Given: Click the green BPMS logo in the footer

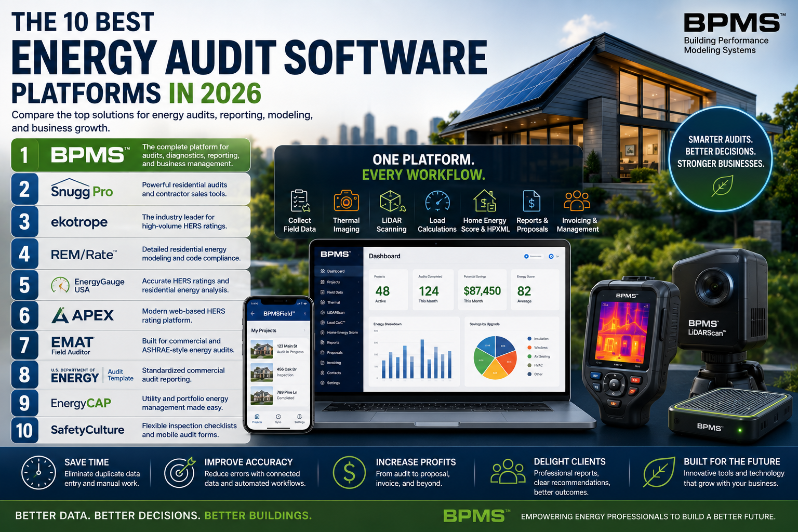Looking at the screenshot, I should click(x=476, y=515).
